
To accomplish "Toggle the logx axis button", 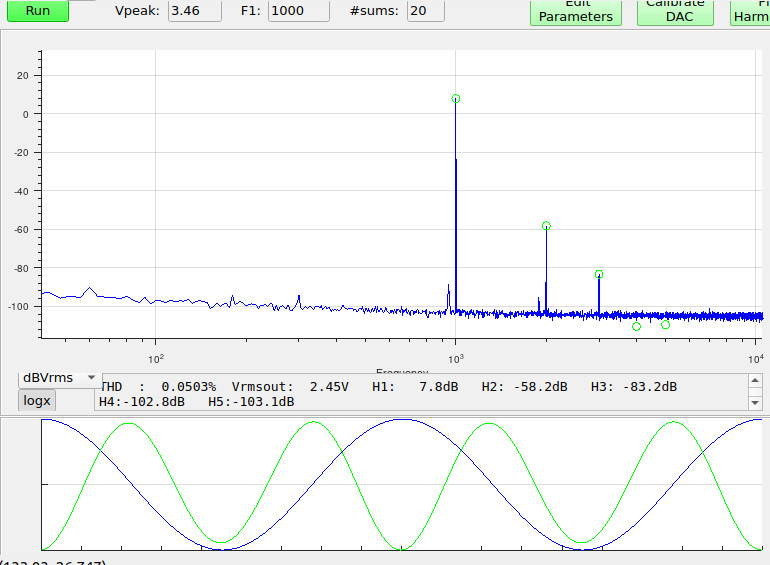I will click(37, 401).
